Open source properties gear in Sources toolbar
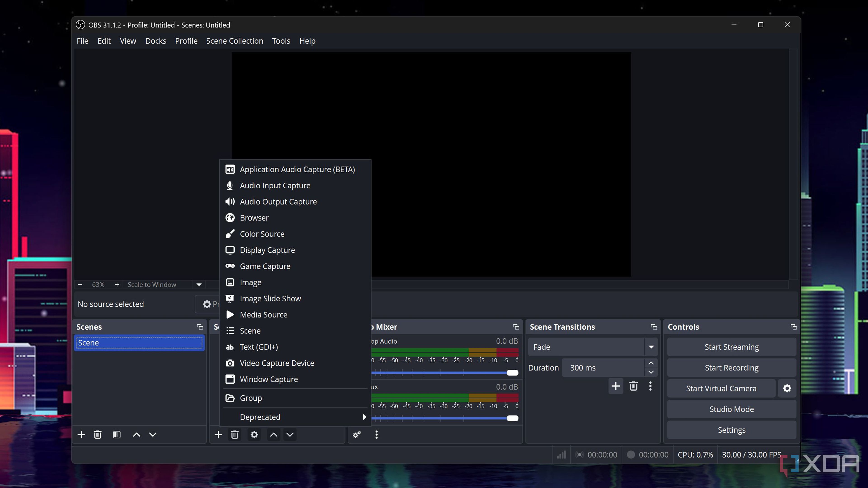Image resolution: width=868 pixels, height=488 pixels. click(254, 434)
